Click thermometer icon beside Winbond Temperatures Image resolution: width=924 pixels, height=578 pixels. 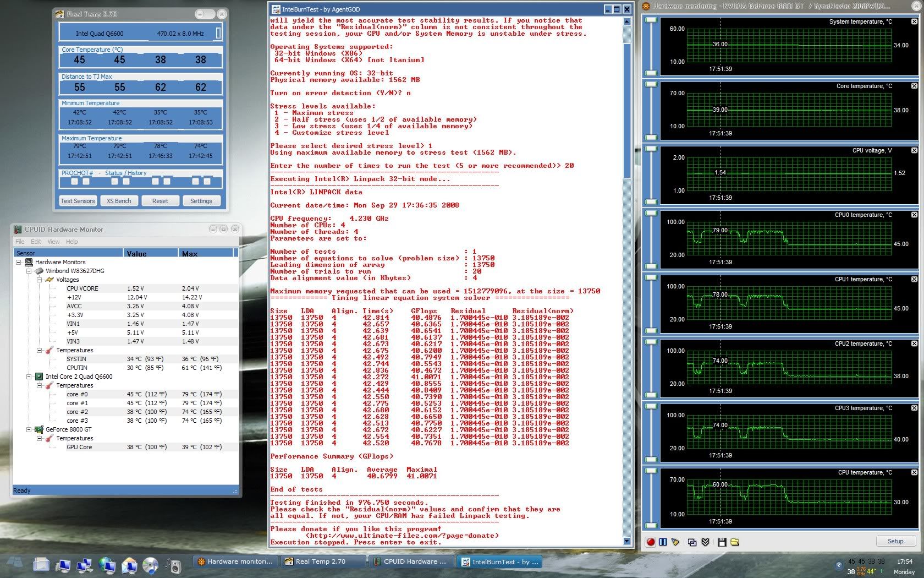coord(50,350)
